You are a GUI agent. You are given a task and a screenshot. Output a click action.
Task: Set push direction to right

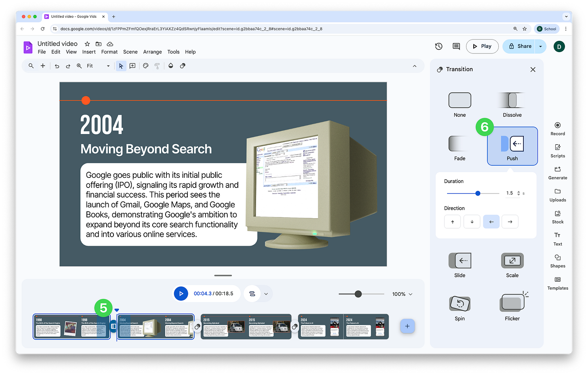(510, 221)
